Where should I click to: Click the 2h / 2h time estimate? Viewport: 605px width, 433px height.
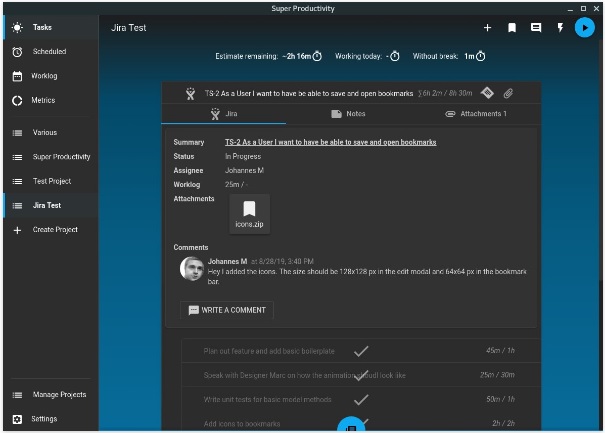pos(503,423)
